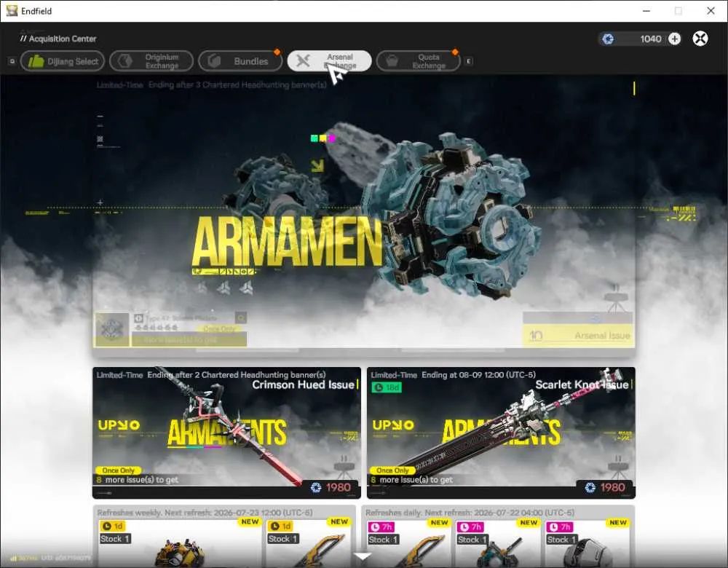Click the 1980 price on Crimson Hued Issue
This screenshot has width=728, height=568.
coord(338,487)
